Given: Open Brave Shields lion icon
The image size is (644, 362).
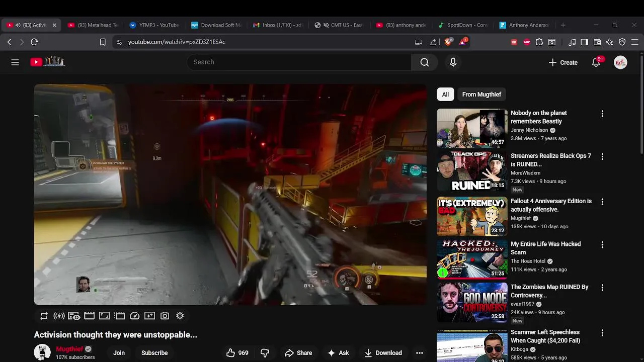Looking at the screenshot, I should [x=448, y=42].
